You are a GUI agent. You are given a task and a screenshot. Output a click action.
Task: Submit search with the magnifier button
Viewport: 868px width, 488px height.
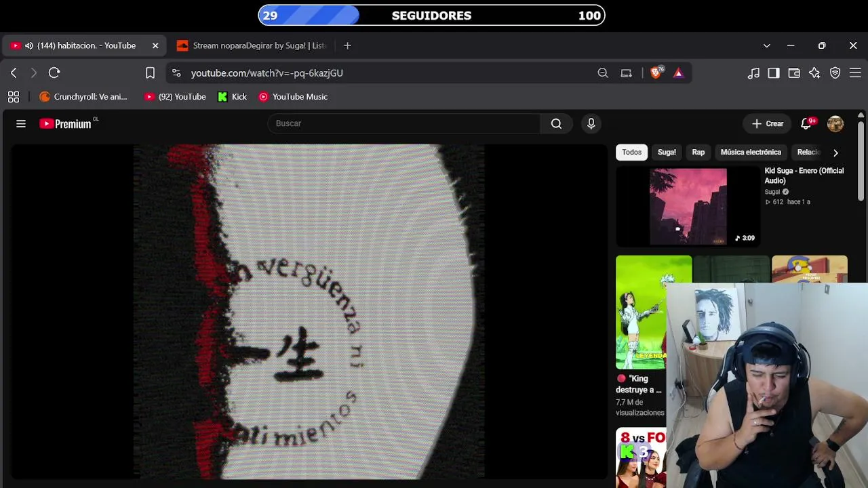(x=557, y=123)
